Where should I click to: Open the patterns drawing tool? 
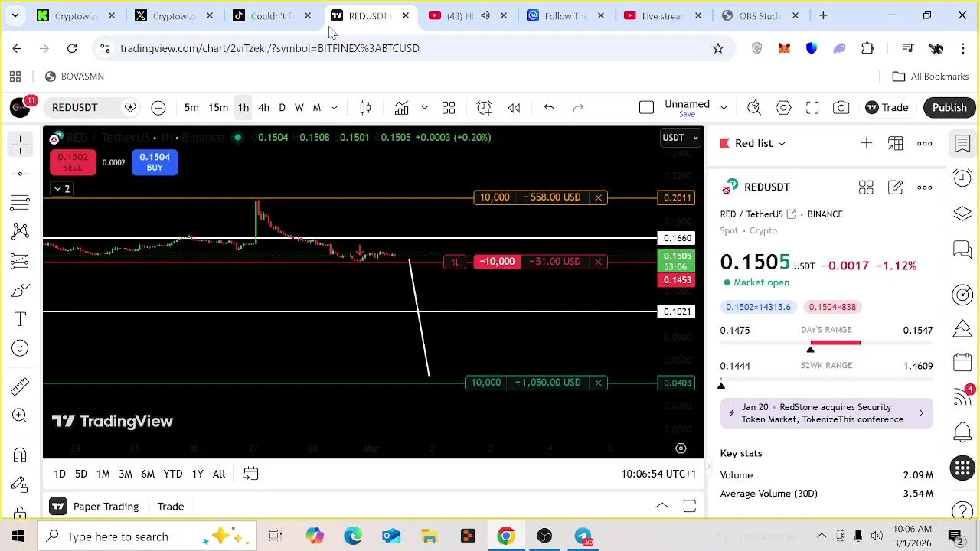pos(21,231)
